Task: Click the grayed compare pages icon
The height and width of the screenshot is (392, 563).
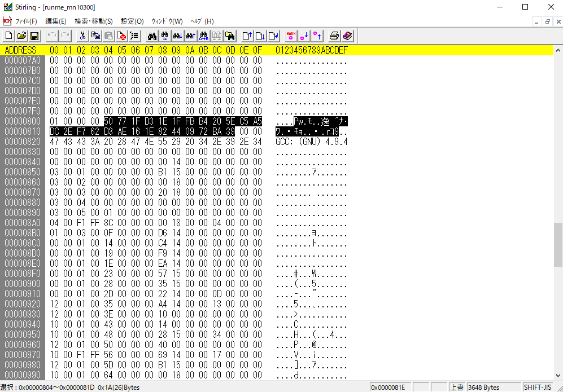Action: click(x=216, y=36)
